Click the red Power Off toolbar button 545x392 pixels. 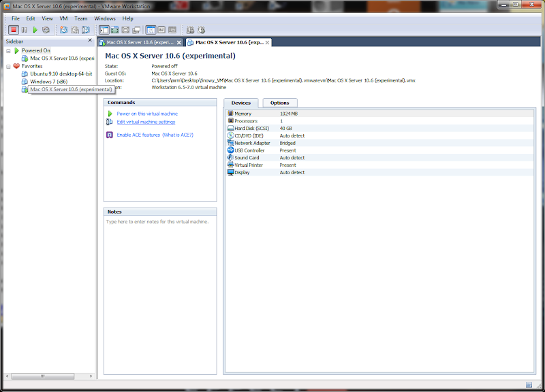point(14,30)
